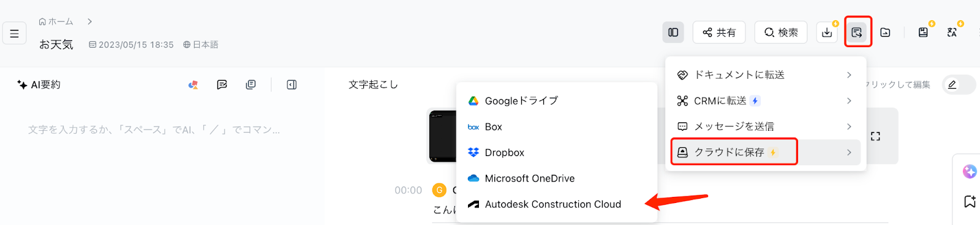The image size is (980, 225).
Task: Select クラウドに保存 menu item
Action: click(x=766, y=152)
